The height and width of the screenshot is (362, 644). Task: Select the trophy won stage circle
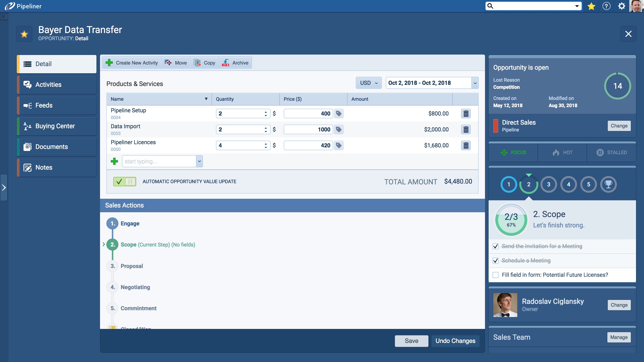point(608,184)
